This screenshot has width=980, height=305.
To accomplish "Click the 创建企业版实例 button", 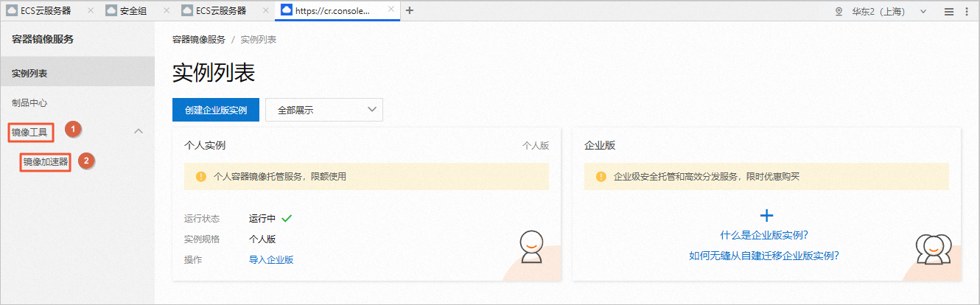I will [216, 110].
